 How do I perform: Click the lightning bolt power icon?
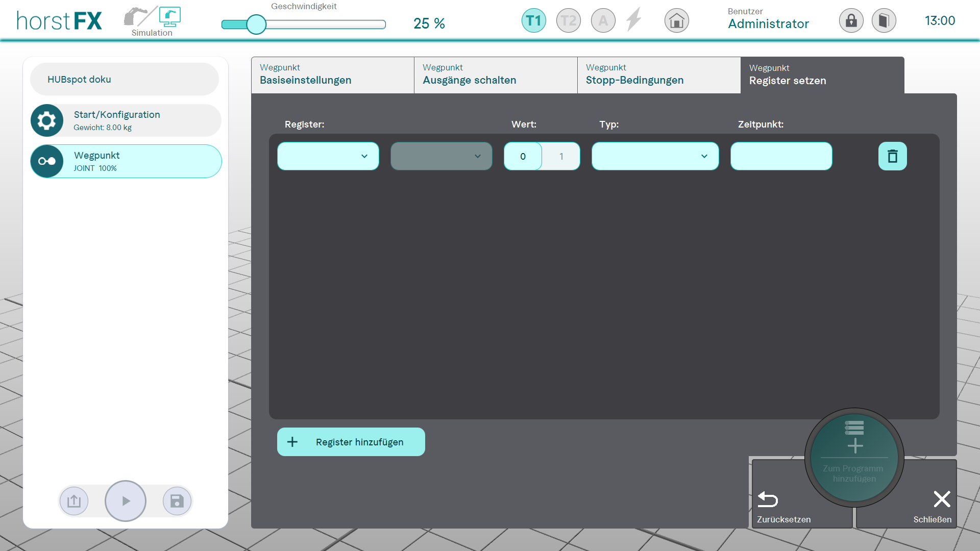pos(633,20)
